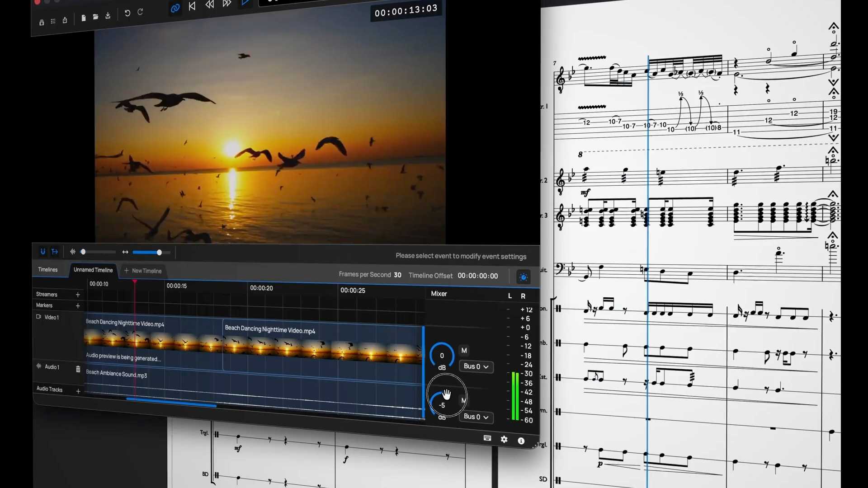This screenshot has width=868, height=488.
Task: Click the Mixer panel label
Action: click(x=439, y=294)
